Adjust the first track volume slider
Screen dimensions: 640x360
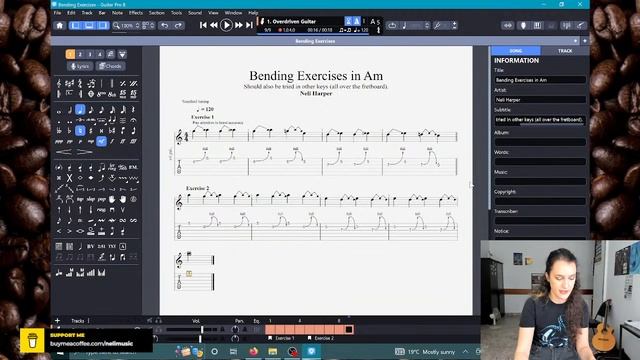point(191,329)
